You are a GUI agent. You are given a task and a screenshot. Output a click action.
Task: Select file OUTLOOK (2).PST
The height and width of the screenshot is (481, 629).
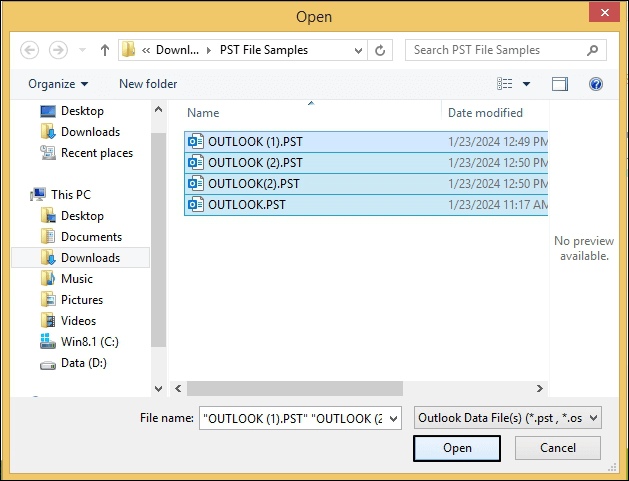pyautogui.click(x=366, y=163)
